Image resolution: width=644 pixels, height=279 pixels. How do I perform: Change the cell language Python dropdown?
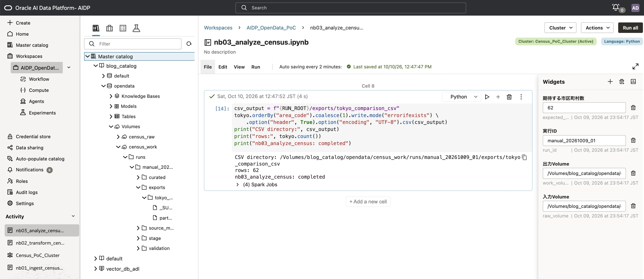point(462,97)
